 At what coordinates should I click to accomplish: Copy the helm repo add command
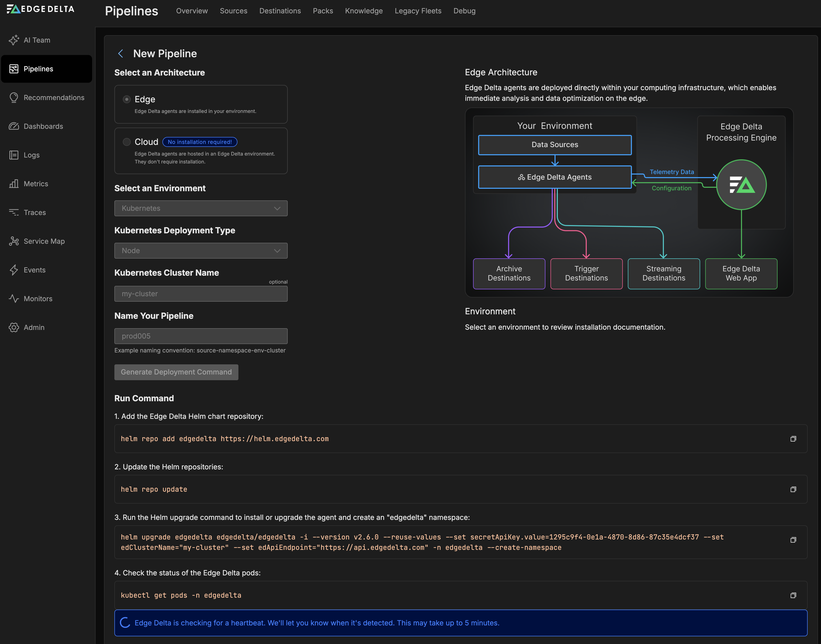(x=793, y=438)
